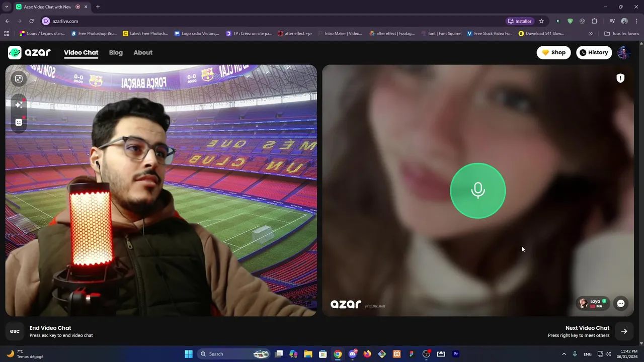
Task: Open the browser apps grid icon
Action: [7, 34]
